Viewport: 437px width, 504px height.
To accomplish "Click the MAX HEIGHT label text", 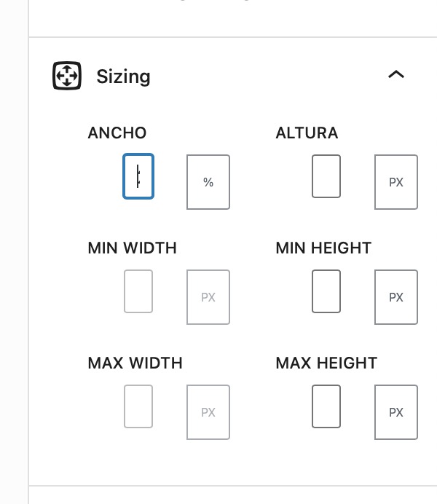I will tap(326, 363).
